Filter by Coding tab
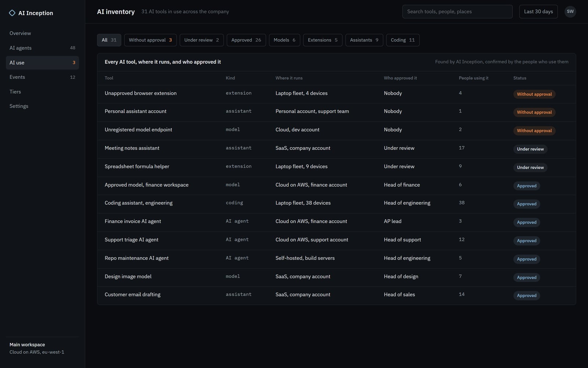Image resolution: width=588 pixels, height=368 pixels. (x=403, y=40)
